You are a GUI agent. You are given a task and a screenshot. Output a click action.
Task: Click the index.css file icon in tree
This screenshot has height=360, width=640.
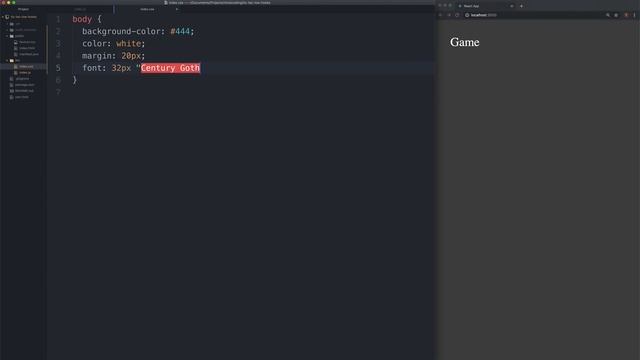click(16, 67)
